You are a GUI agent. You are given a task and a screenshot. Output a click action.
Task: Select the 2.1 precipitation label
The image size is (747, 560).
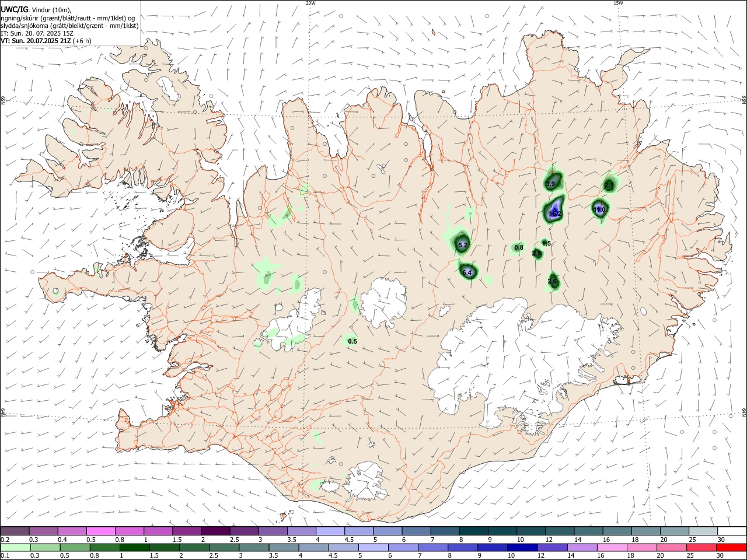click(609, 185)
